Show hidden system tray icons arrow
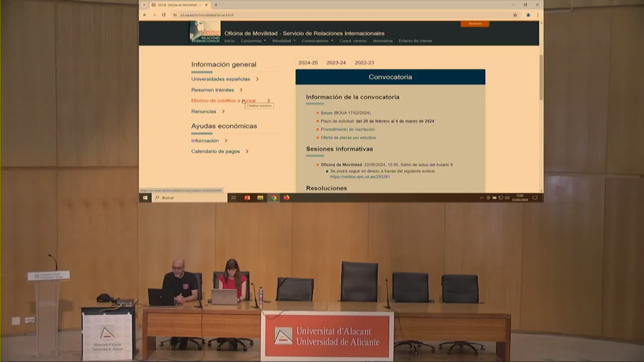644x362 pixels. coord(482,198)
